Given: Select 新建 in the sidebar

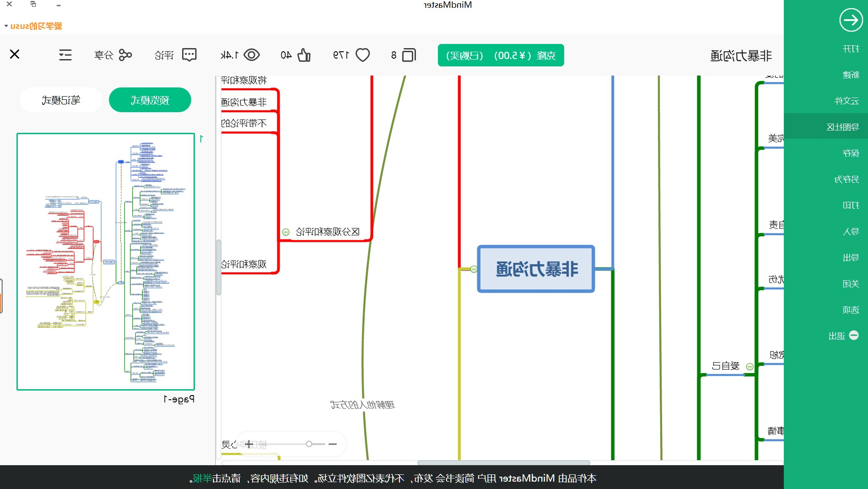Looking at the screenshot, I should tap(851, 75).
